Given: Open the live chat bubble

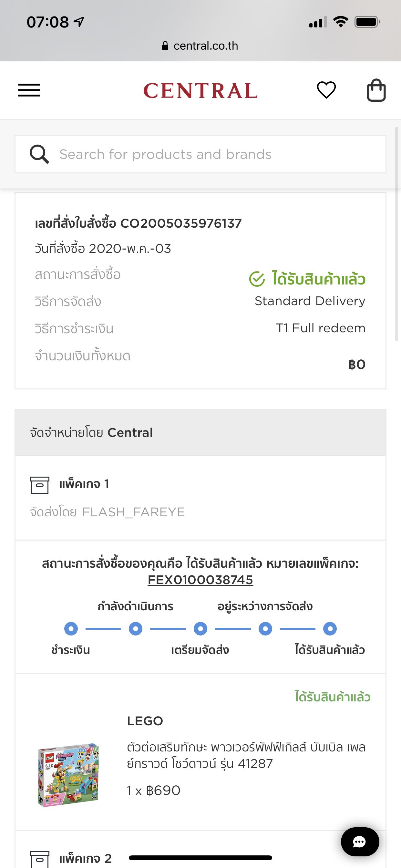Looking at the screenshot, I should [360, 842].
